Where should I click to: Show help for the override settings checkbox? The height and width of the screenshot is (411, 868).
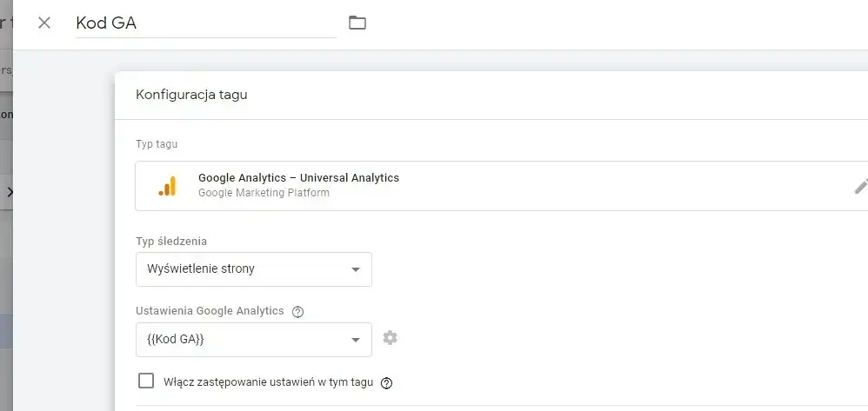click(x=387, y=382)
